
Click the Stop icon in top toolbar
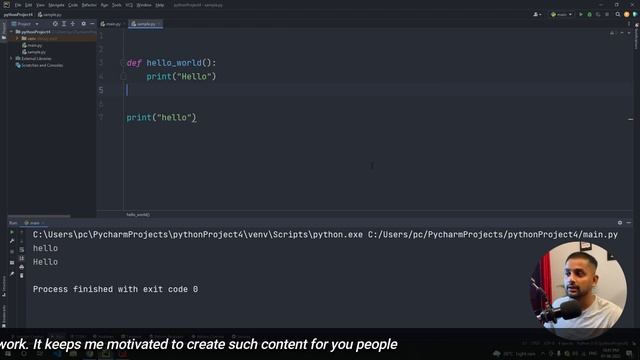point(607,15)
